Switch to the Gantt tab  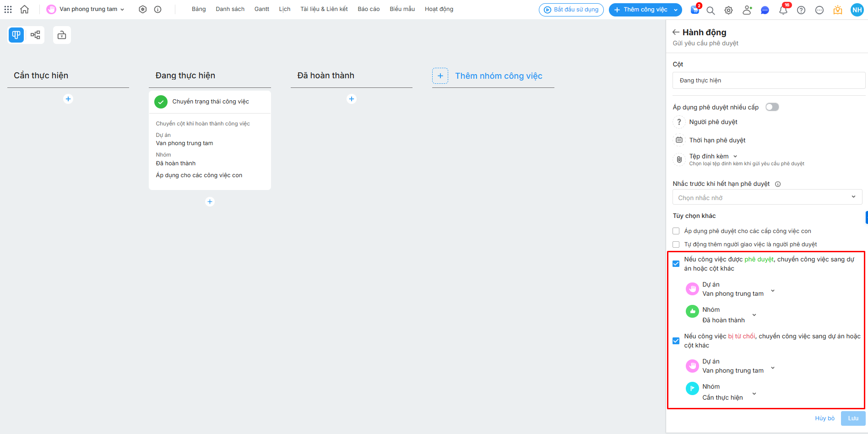[262, 9]
